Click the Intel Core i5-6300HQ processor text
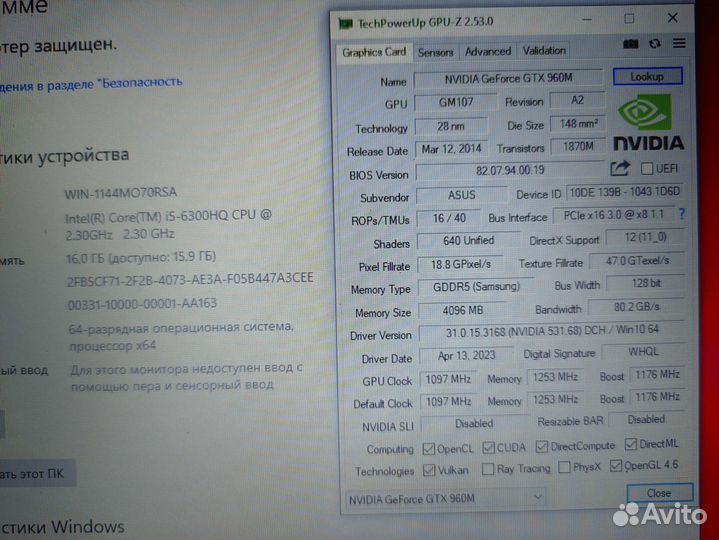 pyautogui.click(x=168, y=225)
